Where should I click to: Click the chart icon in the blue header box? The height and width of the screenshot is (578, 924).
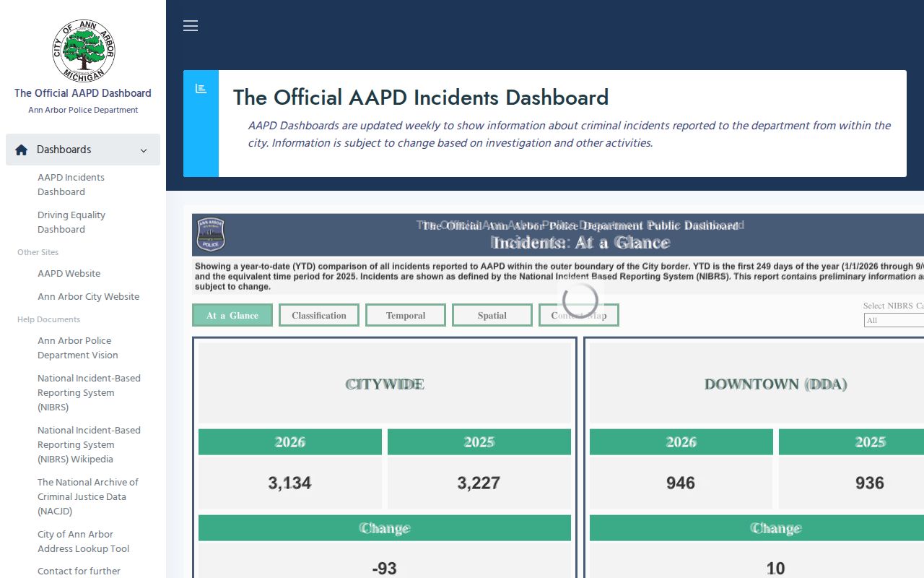click(201, 88)
